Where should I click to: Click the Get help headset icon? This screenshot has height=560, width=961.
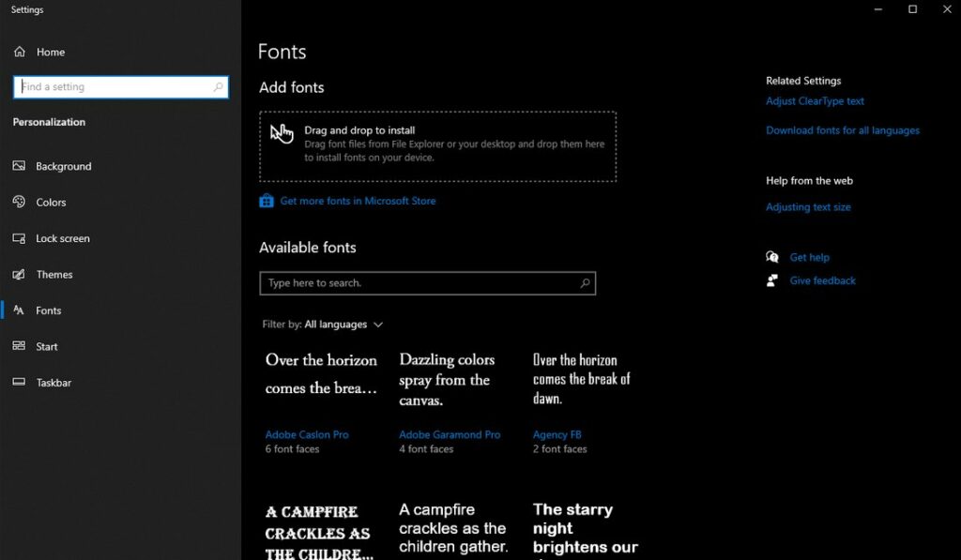pos(771,257)
